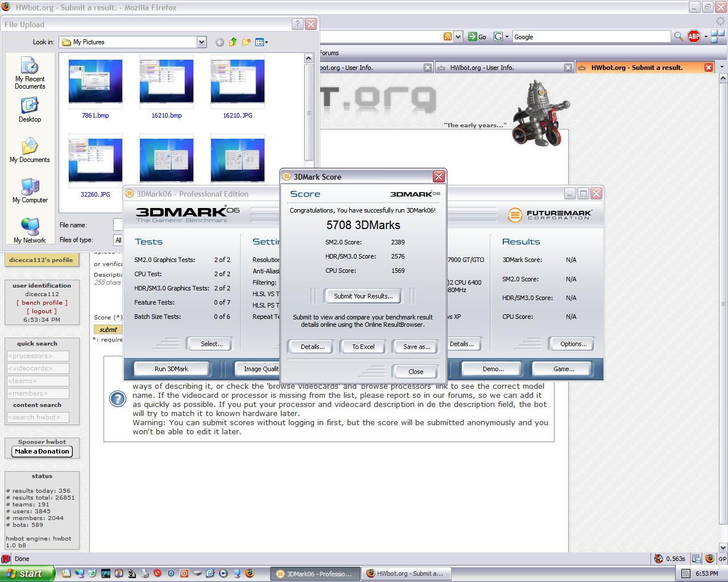Screen dimensions: 728x582
Task: Click the search hwbot content field
Action: [x=38, y=417]
